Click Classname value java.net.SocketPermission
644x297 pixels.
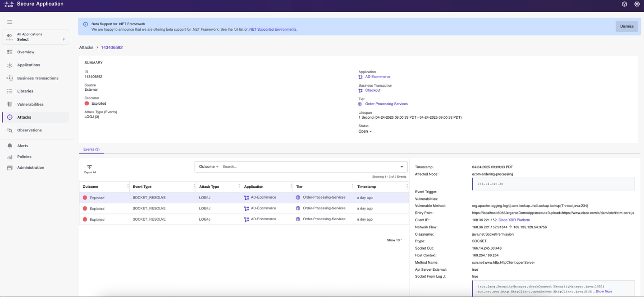click(493, 234)
